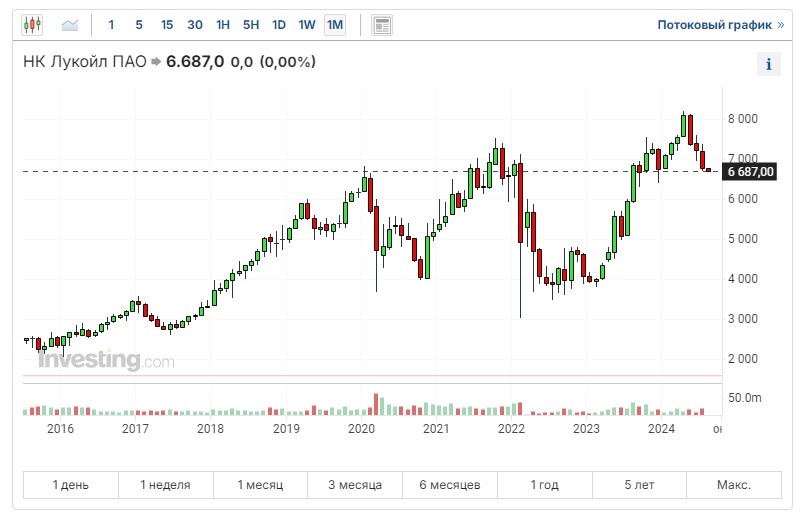The width and height of the screenshot is (807, 517).
Task: Click the 6 687,00 current price label
Action: [x=750, y=172]
